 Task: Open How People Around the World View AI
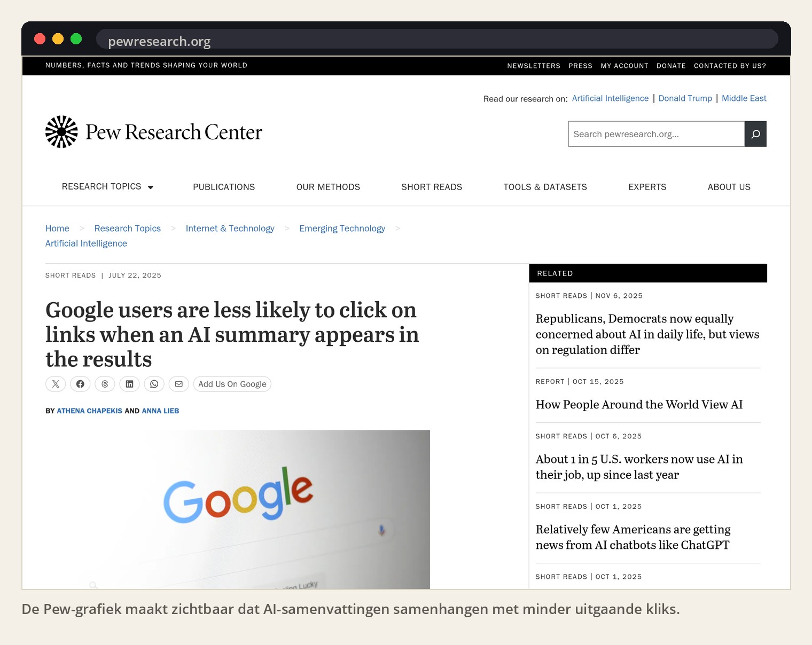pos(639,405)
